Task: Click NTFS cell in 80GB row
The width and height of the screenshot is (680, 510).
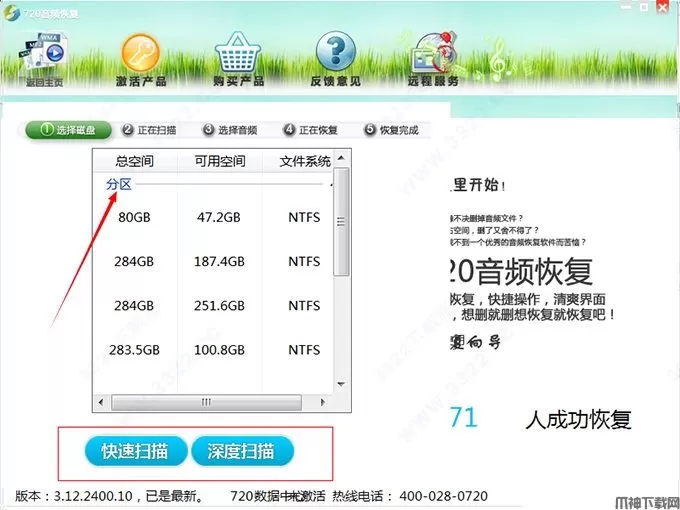Action: coord(304,217)
